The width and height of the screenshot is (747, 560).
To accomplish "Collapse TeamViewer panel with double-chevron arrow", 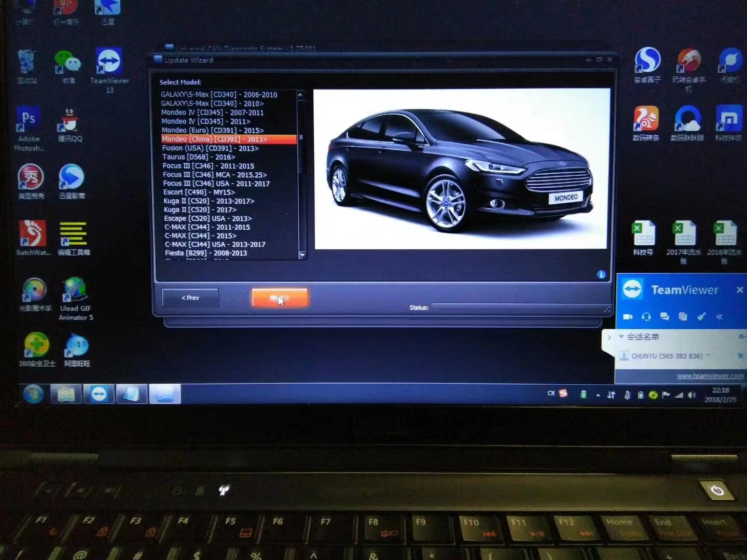I will [x=719, y=316].
